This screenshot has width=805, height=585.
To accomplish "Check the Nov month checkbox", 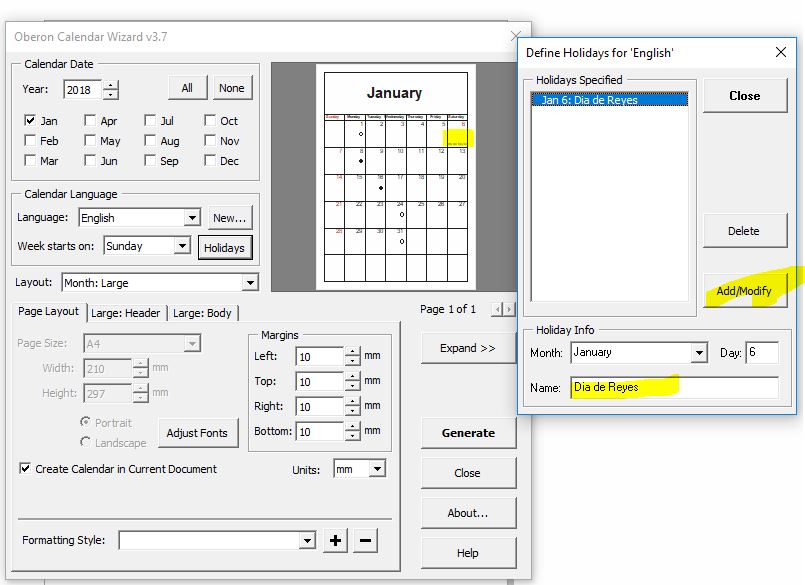I will pos(209,140).
